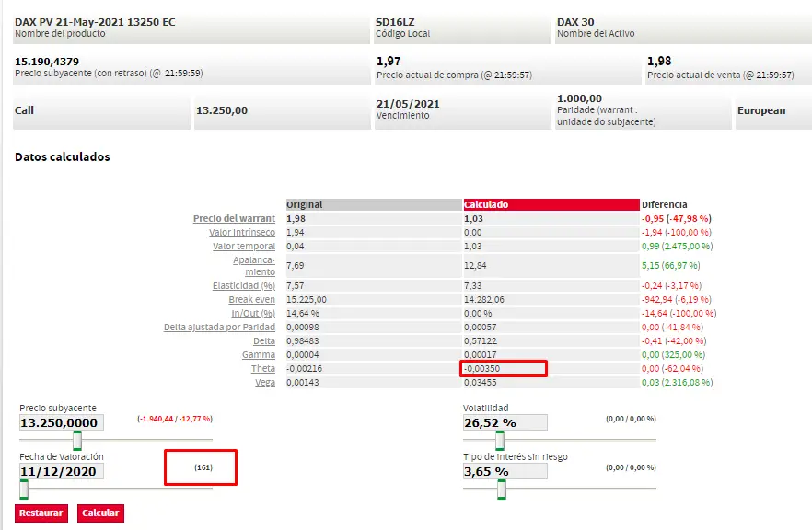Focus the Tipo de interés 3,65 % field
The width and height of the screenshot is (812, 530).
point(505,471)
